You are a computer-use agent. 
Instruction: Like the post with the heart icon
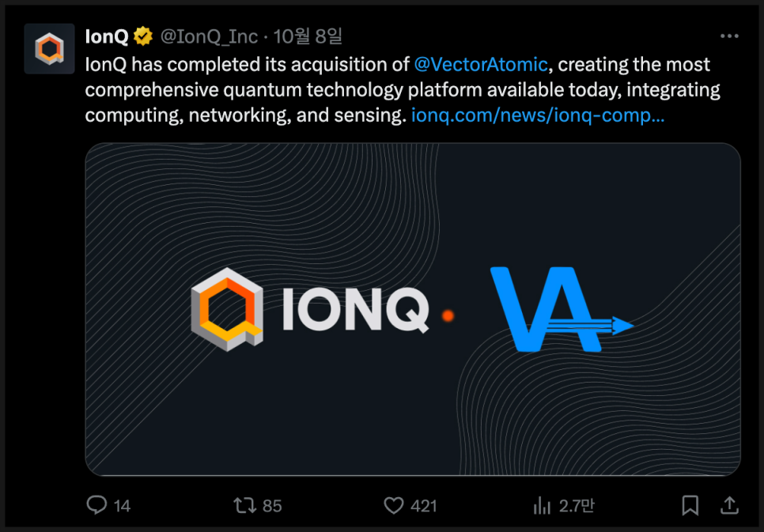click(x=394, y=505)
